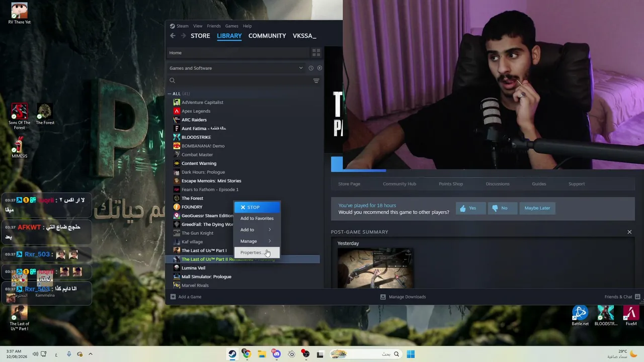Click the Maybe Later button
Screen dimensions: 644x362
[537, 208]
